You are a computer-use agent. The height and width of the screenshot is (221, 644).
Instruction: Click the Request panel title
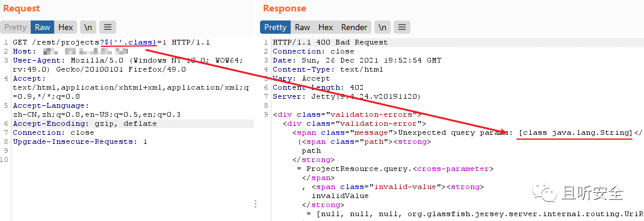point(21,8)
